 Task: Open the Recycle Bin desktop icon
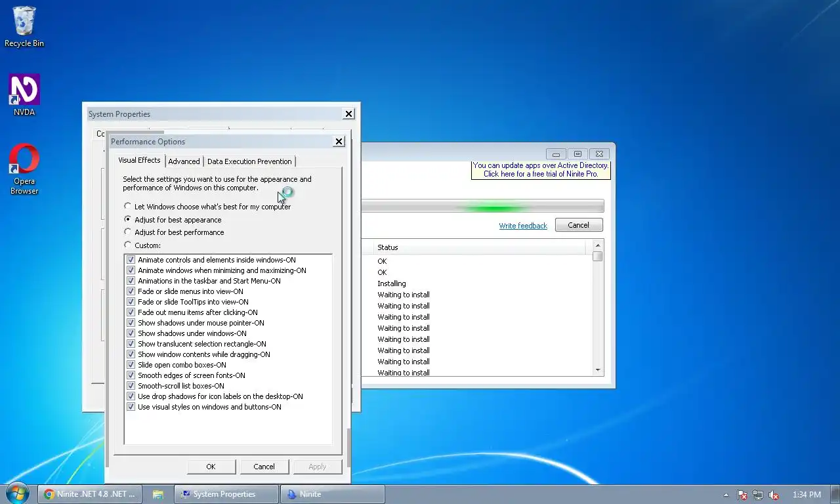pos(24,27)
